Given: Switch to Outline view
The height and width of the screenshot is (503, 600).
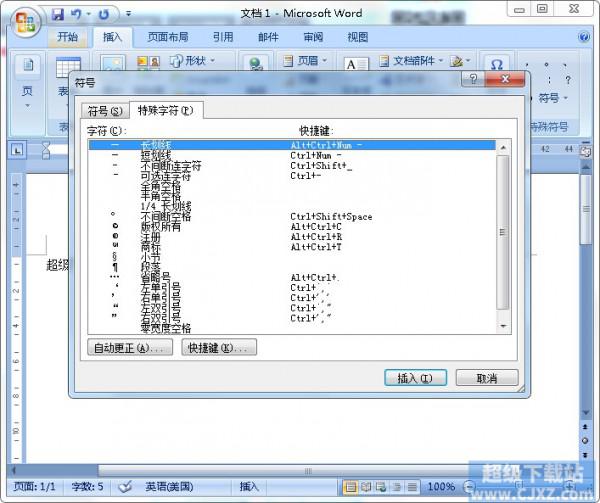Looking at the screenshot, I should click(397, 487).
